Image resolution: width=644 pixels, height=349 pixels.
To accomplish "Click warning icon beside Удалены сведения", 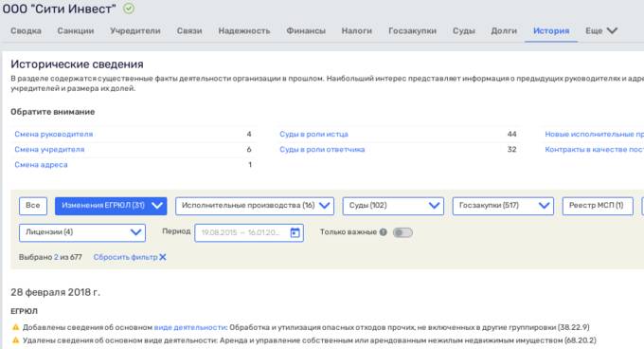I will (15, 340).
